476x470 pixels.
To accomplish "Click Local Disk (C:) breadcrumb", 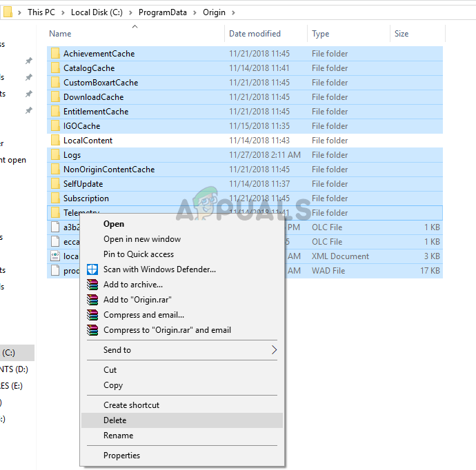I will (x=97, y=12).
